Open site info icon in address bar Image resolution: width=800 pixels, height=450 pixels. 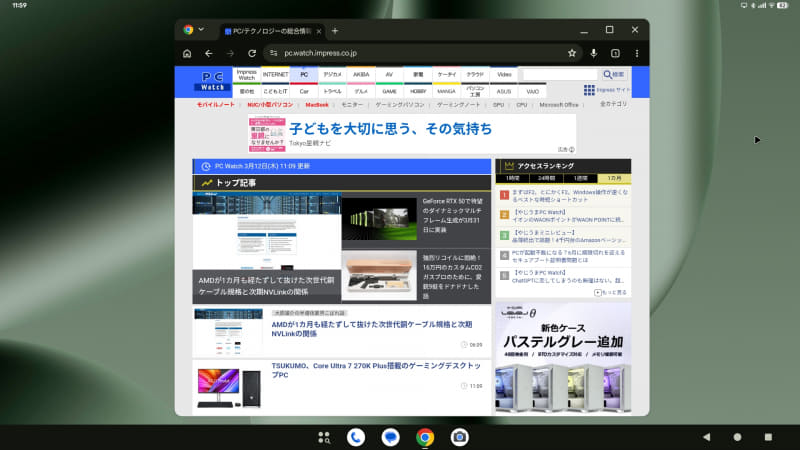(x=274, y=53)
